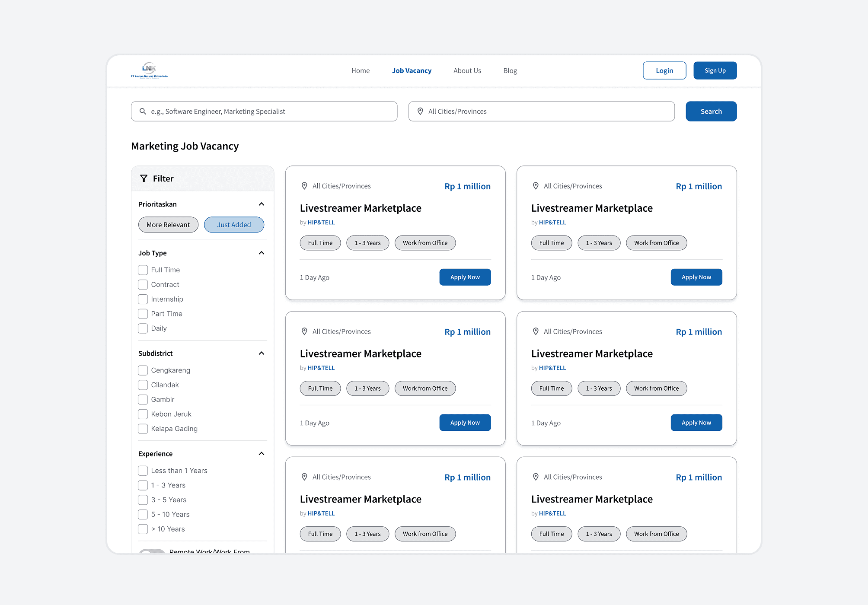The image size is (868, 605).
Task: Click the job title search field
Action: click(x=268, y=111)
